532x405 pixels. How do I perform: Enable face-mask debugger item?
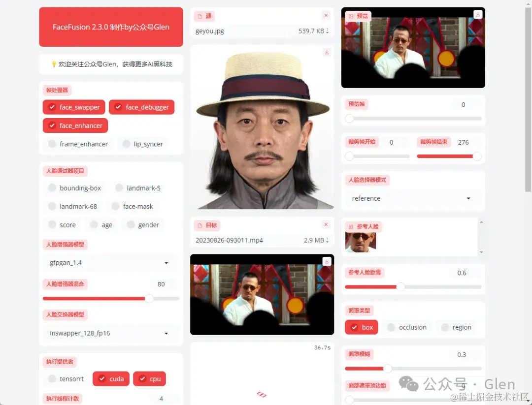point(133,206)
